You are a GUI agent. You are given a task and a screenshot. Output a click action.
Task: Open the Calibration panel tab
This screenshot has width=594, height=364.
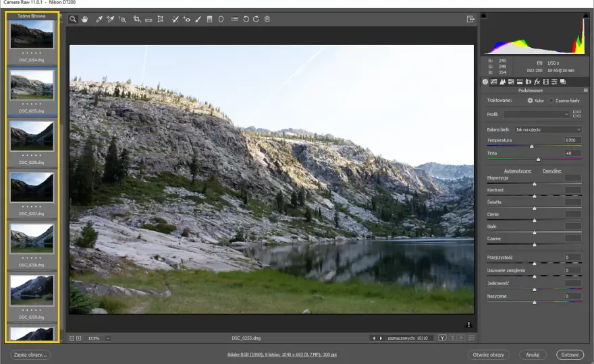pos(546,82)
